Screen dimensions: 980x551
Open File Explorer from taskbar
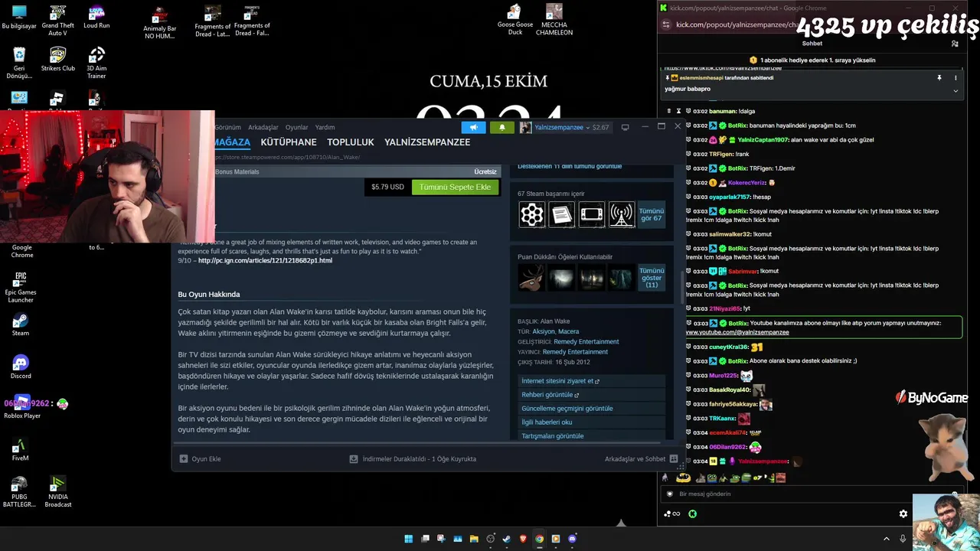(x=474, y=539)
